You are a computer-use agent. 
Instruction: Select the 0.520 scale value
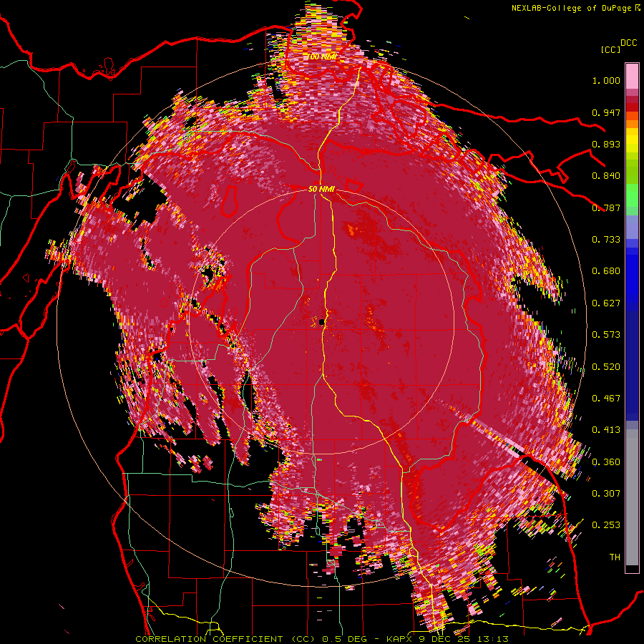[606, 367]
